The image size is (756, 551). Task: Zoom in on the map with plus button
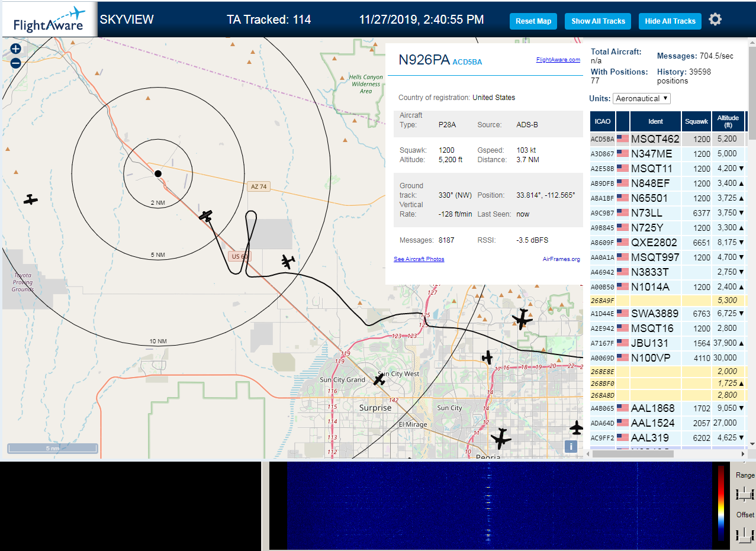point(16,49)
